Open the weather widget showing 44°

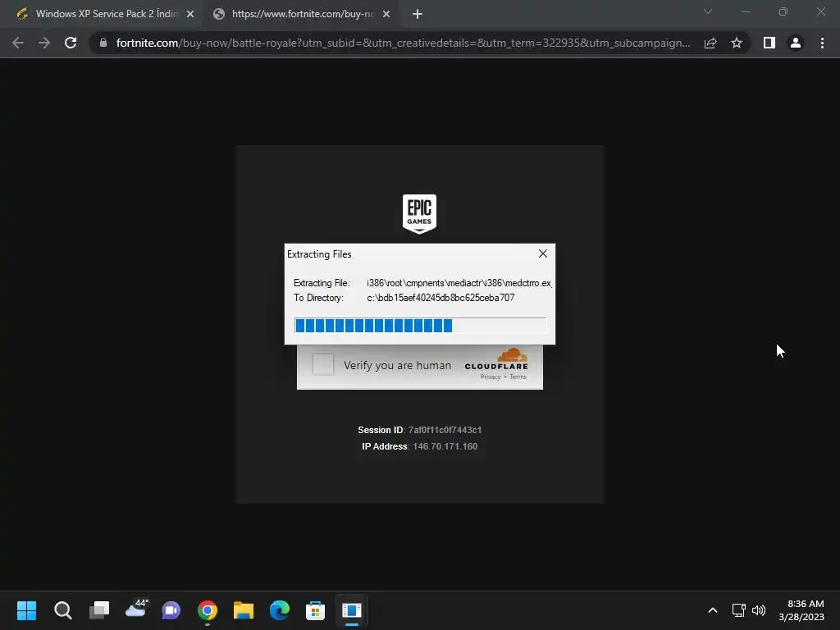[x=136, y=609]
